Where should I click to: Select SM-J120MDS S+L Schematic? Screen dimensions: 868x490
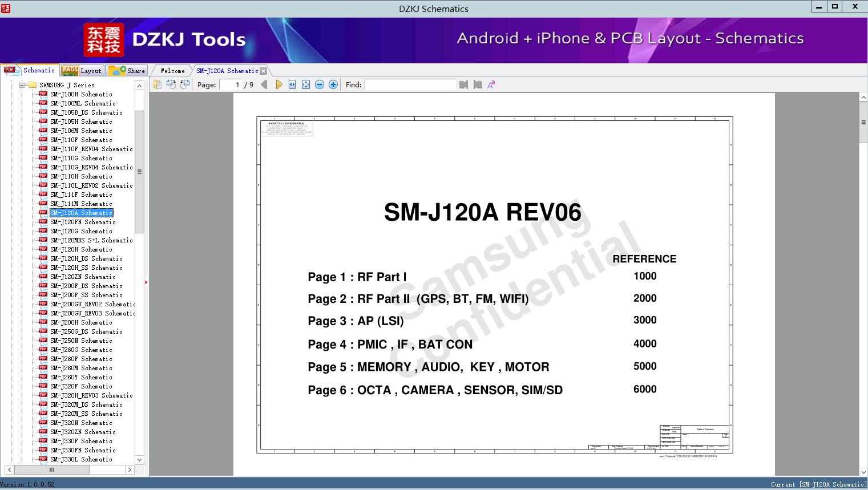tap(91, 240)
